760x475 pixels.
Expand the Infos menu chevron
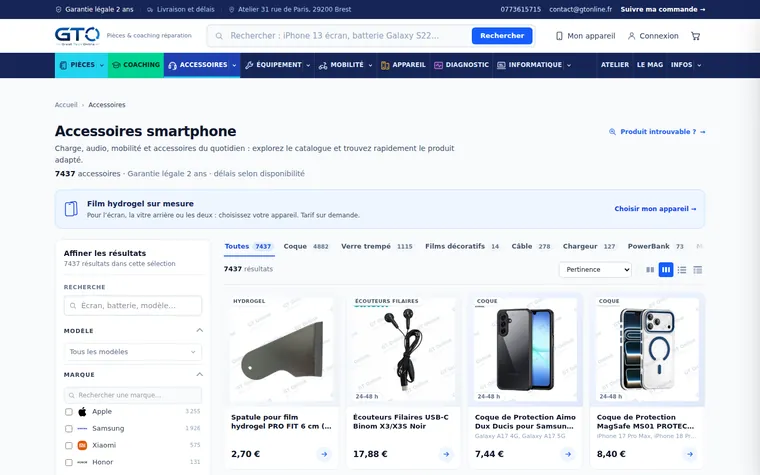click(x=699, y=65)
